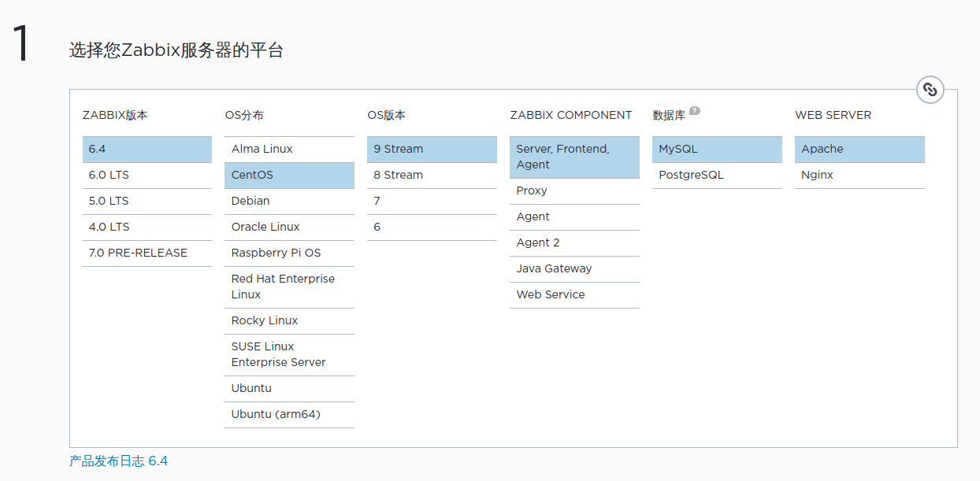Image resolution: width=980 pixels, height=481 pixels.
Task: Choose Red Hat Enterprise Linux
Action: point(289,287)
